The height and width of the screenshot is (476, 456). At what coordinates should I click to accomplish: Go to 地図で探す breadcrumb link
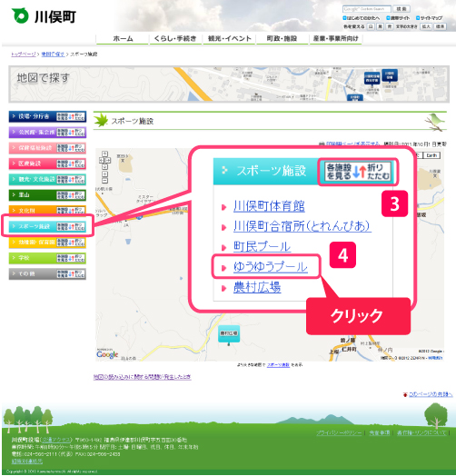pos(53,55)
